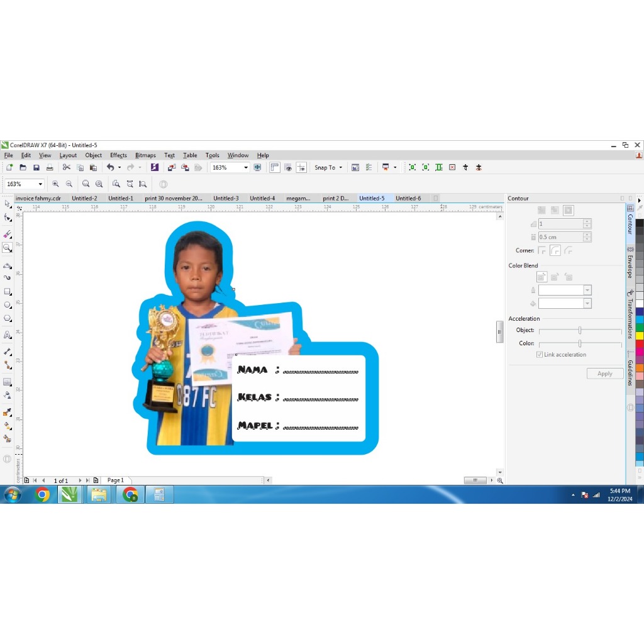Pick the Ellipse tool
Image resolution: width=644 pixels, height=644 pixels.
(8, 305)
